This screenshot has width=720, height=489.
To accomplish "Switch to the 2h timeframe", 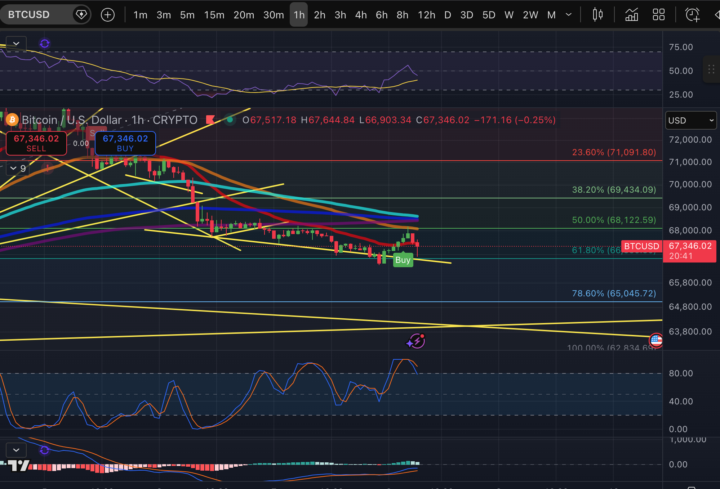I will 320,15.
